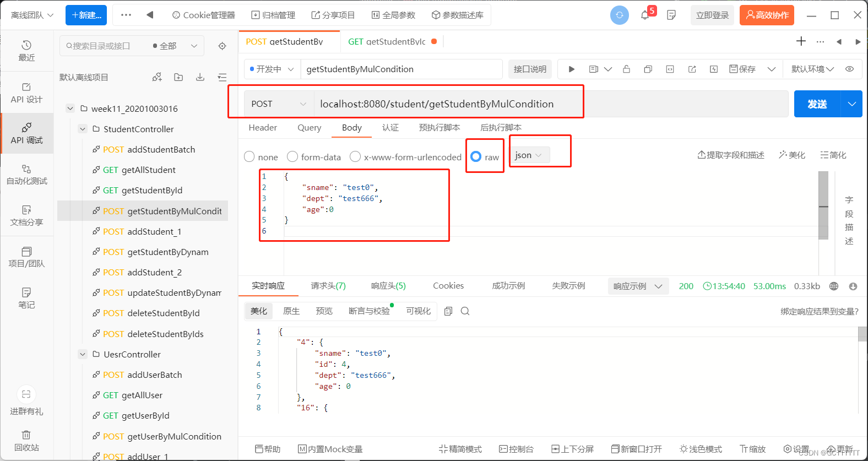Click the duplicate copy icon in the request toolbar

coord(648,69)
